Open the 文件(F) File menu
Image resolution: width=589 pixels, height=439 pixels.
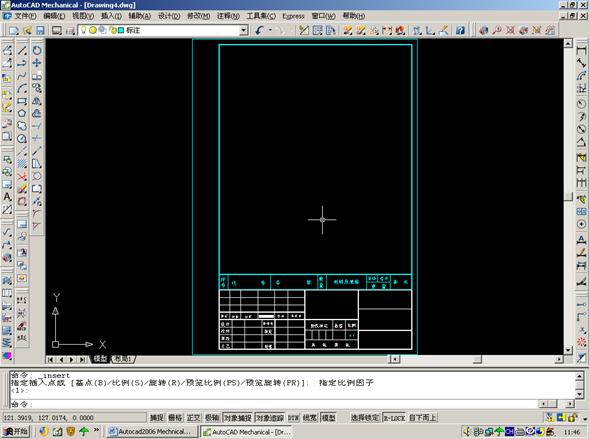click(x=25, y=16)
